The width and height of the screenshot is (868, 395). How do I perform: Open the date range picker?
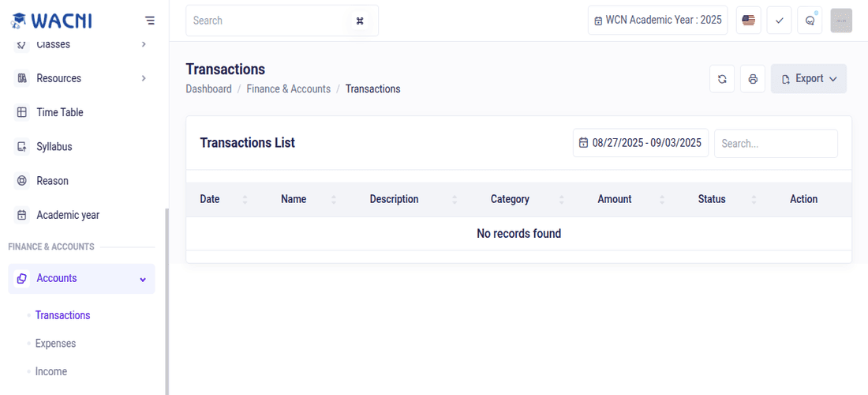click(x=640, y=143)
